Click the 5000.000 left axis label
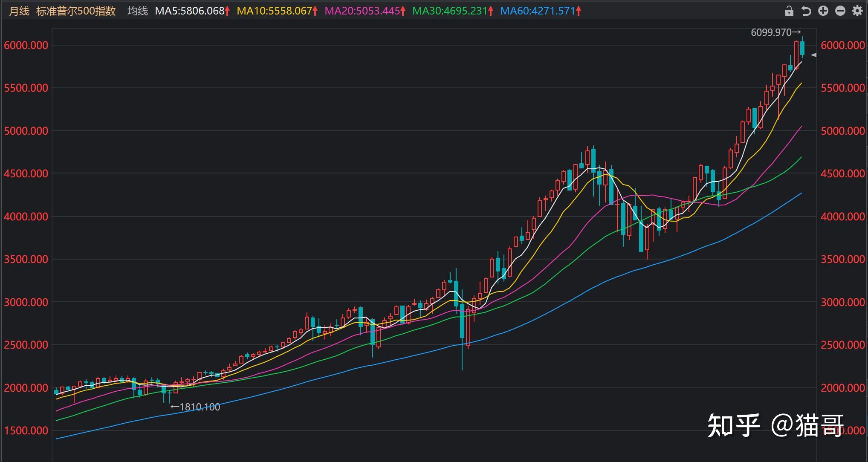868x462 pixels. 26,131
